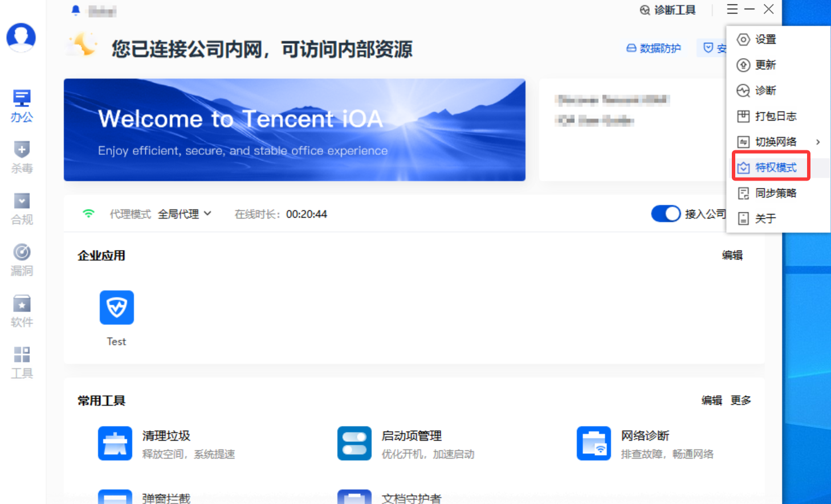Click the Welcome to Tencent iOA banner

point(295,130)
